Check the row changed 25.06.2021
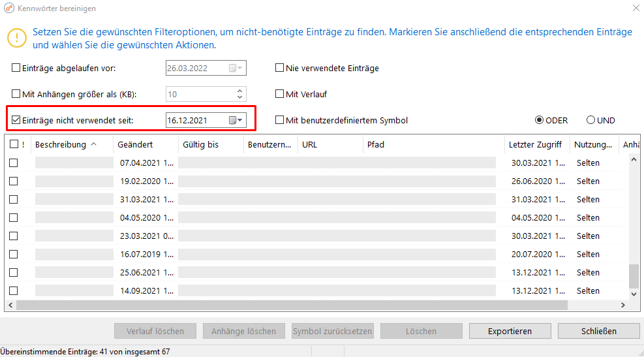Image resolution: width=644 pixels, height=357 pixels. 14,272
